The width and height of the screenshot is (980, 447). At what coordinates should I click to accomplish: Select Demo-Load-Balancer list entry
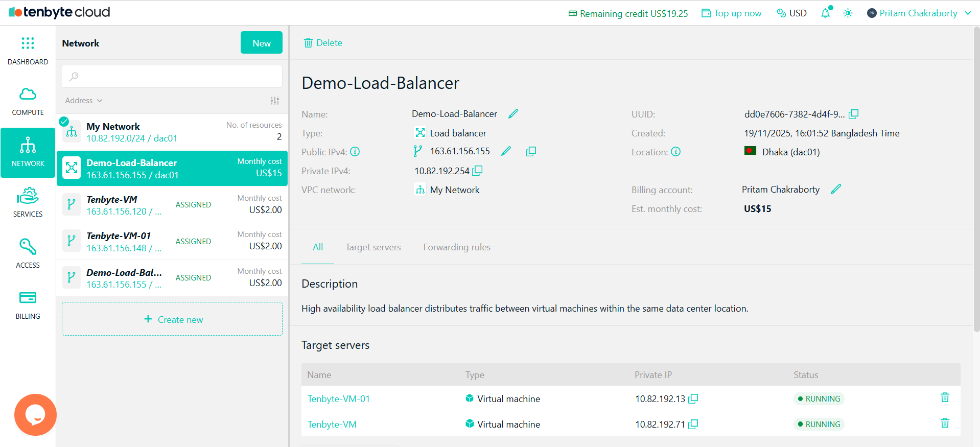[172, 168]
